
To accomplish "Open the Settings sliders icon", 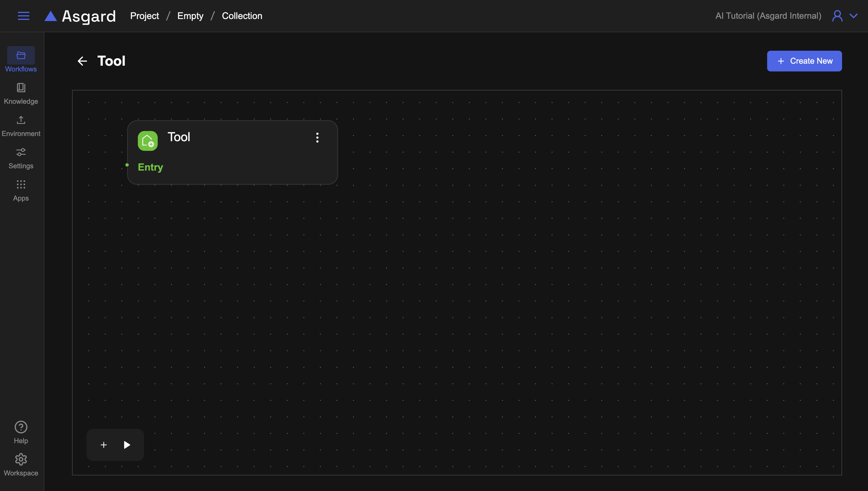I will pos(21,152).
